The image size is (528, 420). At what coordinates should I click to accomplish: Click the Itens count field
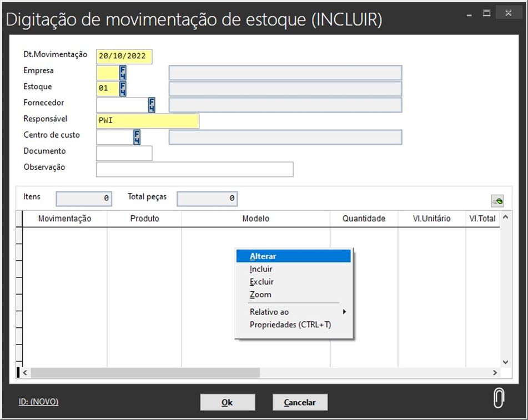click(84, 199)
